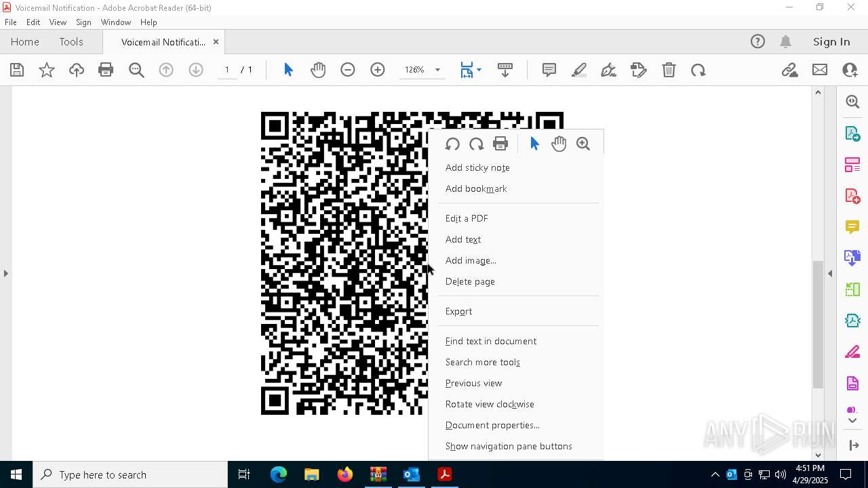Click the Request e-signatures icon

point(639,70)
